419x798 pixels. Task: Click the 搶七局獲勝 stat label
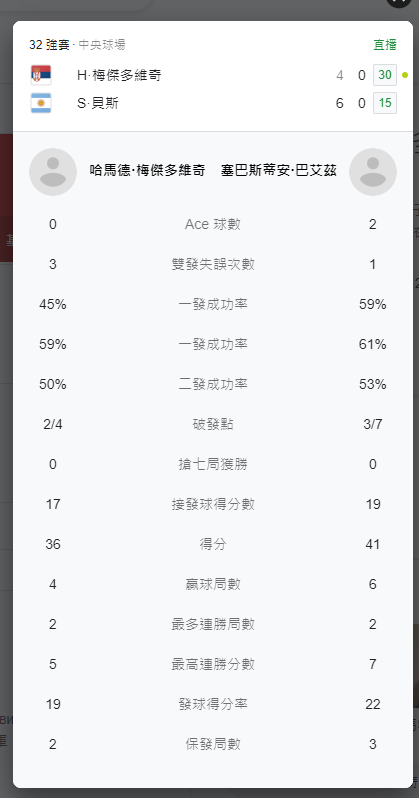213,464
